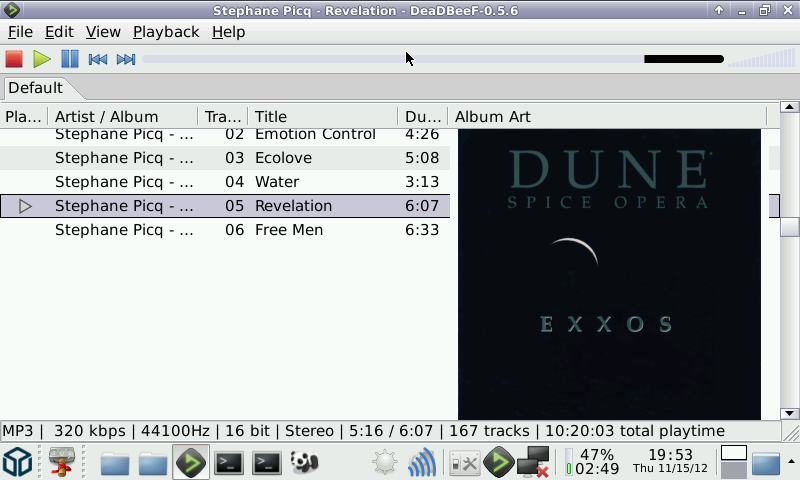Switch to the second terminal in taskbar
Viewport: 800px width, 480px height.
(x=266, y=463)
